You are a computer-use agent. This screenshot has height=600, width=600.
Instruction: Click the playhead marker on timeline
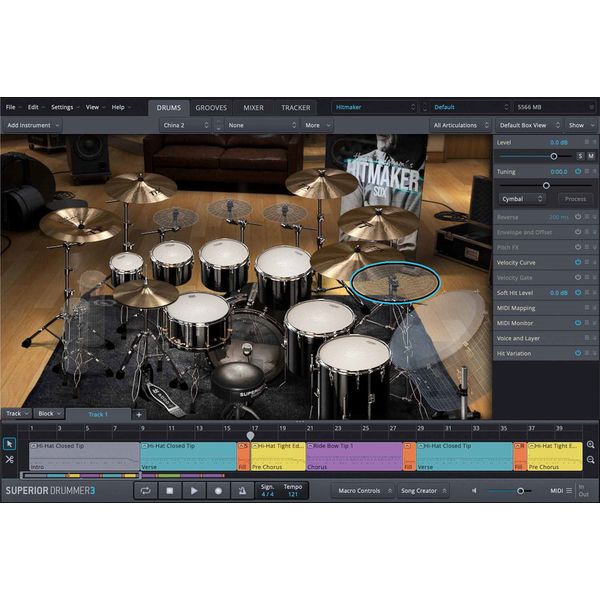coord(250,436)
